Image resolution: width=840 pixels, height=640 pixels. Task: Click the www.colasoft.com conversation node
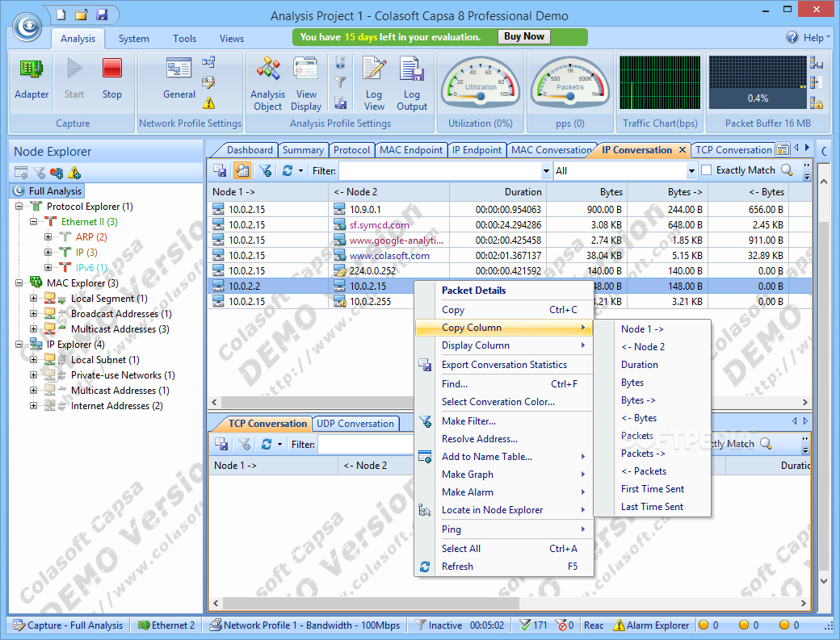(x=389, y=255)
